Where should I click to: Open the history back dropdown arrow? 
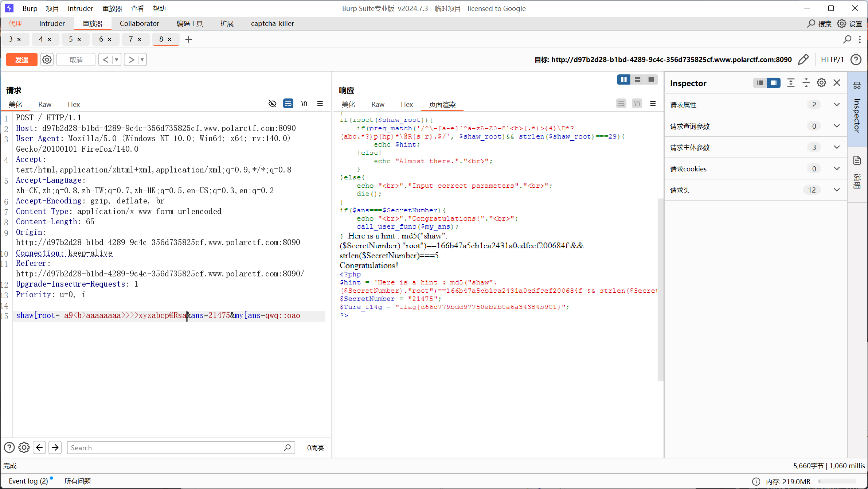coord(117,59)
